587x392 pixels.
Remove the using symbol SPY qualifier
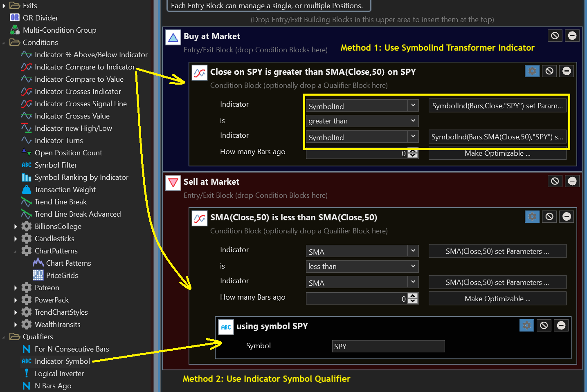click(561, 325)
